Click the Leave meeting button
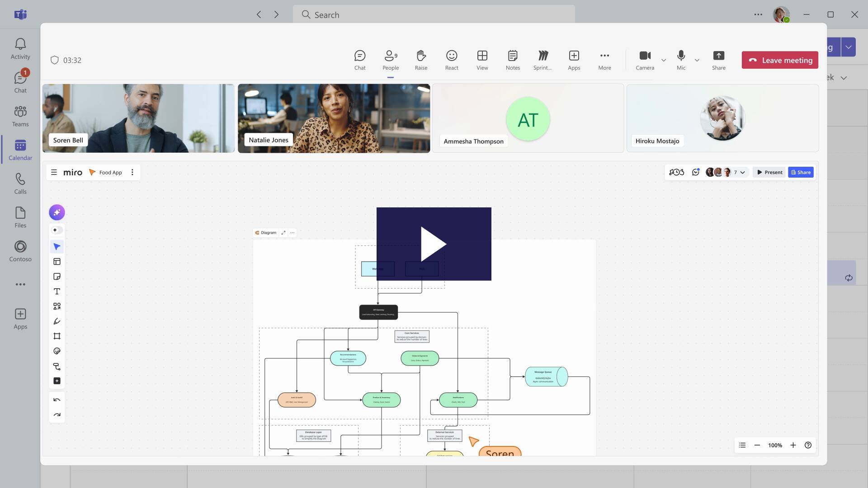The width and height of the screenshot is (868, 488). click(779, 60)
